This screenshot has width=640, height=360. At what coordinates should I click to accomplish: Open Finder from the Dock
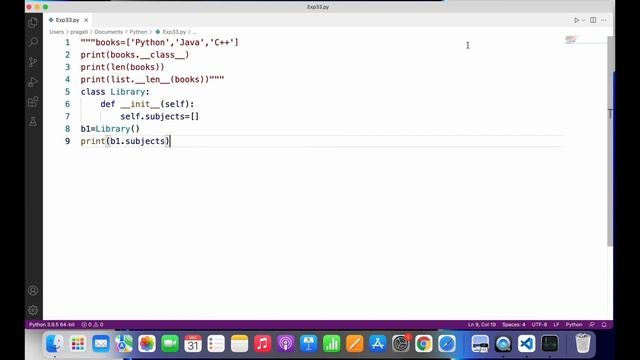(x=54, y=344)
